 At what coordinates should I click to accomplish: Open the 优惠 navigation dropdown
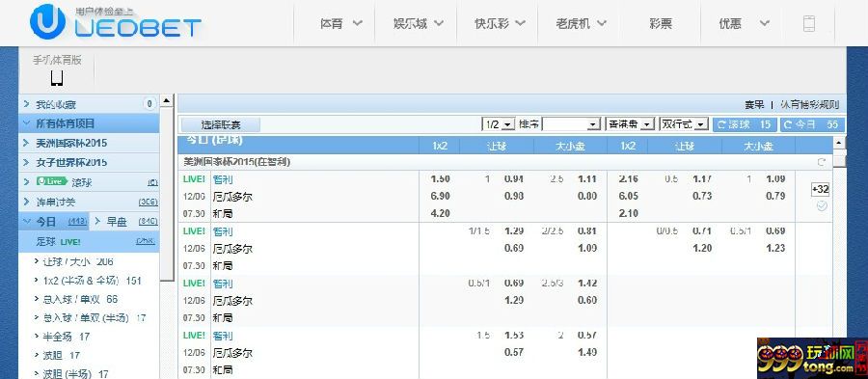[x=744, y=23]
